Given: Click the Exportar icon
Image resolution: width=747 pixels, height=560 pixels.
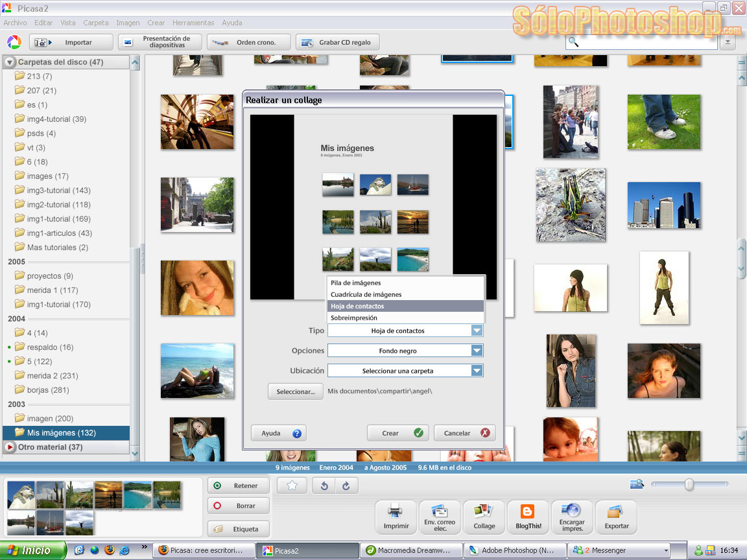Looking at the screenshot, I should click(616, 517).
